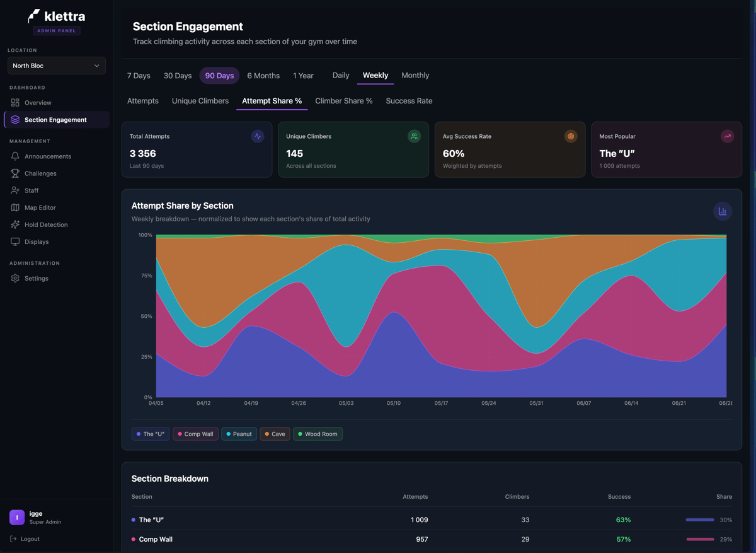This screenshot has height=553, width=756.
Task: Click the 63% success value
Action: click(x=623, y=520)
